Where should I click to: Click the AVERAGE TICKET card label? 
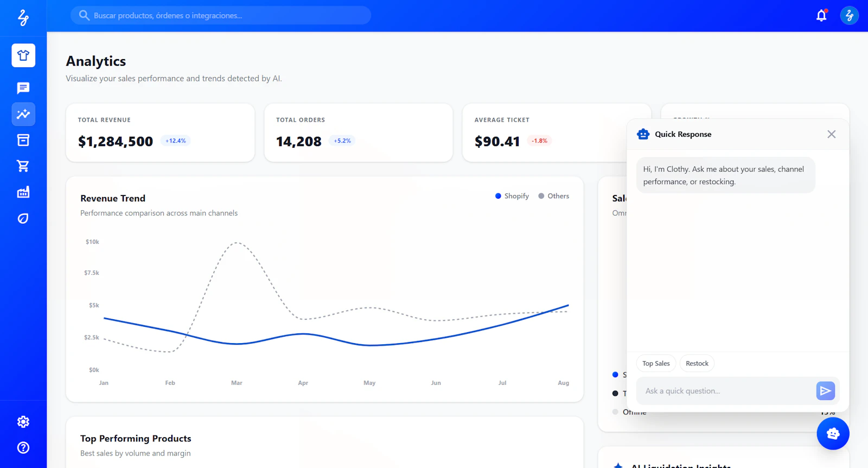pos(502,120)
